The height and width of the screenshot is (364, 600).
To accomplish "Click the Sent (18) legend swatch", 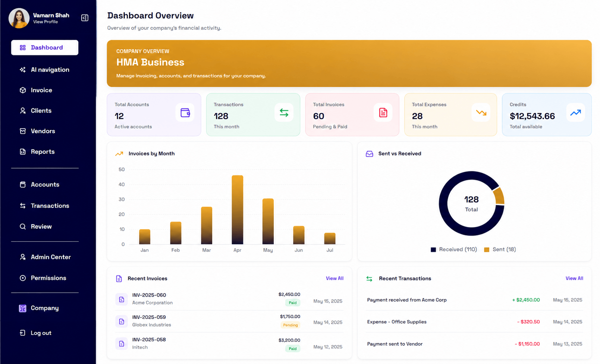I will [x=487, y=250].
